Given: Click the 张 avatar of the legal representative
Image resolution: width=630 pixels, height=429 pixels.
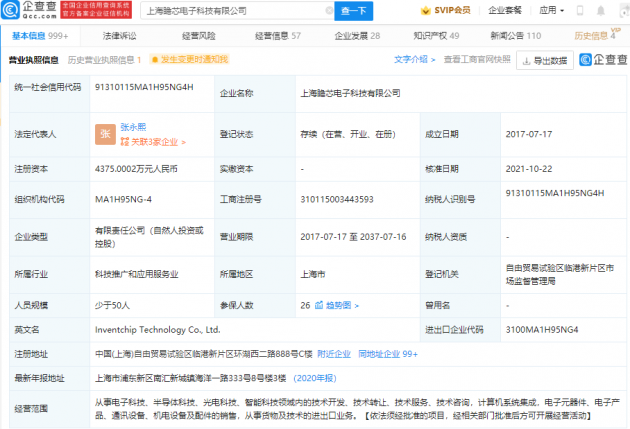Looking at the screenshot, I should point(105,134).
